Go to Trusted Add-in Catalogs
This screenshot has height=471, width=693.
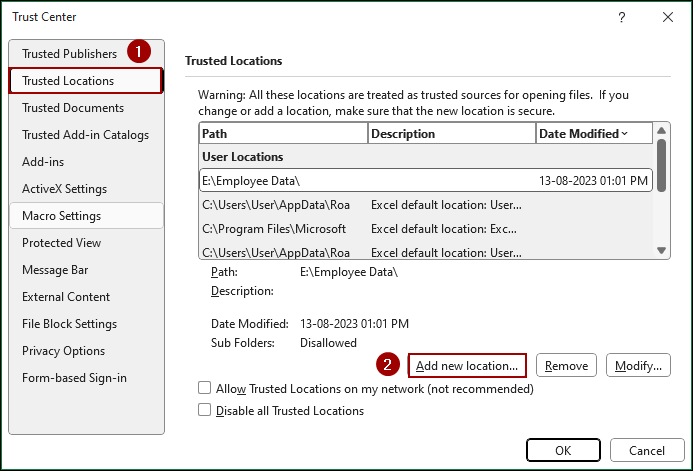pyautogui.click(x=86, y=135)
